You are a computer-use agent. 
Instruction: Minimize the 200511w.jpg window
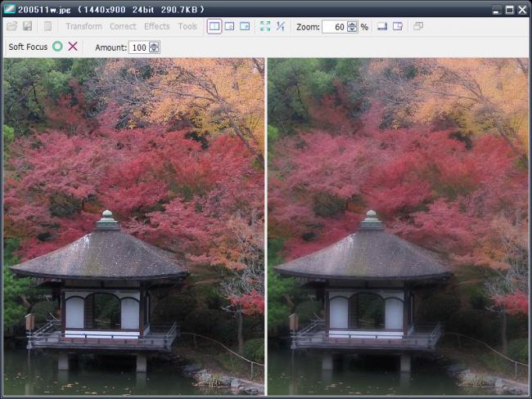tap(496, 10)
